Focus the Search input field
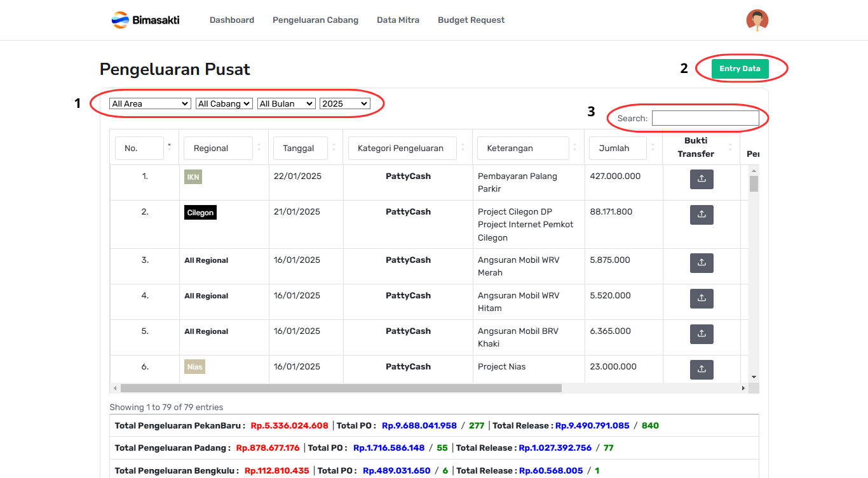This screenshot has height=478, width=868. pyautogui.click(x=705, y=118)
